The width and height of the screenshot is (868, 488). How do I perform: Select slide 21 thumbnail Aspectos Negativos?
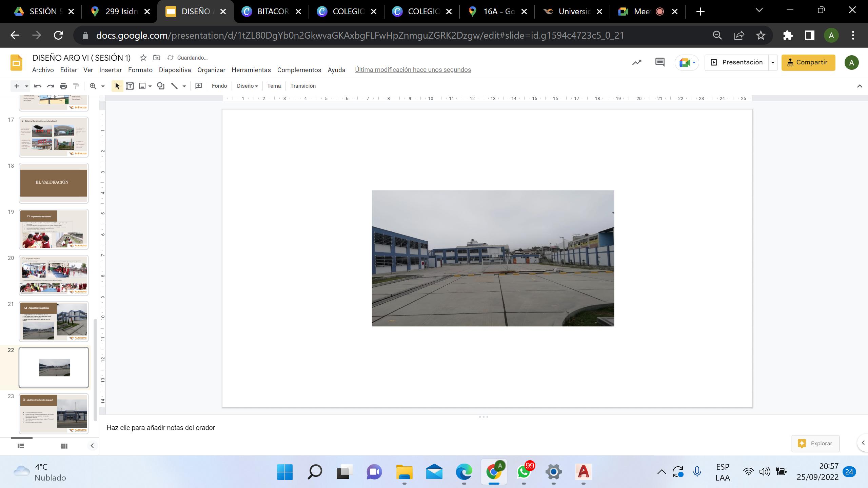[x=54, y=321]
